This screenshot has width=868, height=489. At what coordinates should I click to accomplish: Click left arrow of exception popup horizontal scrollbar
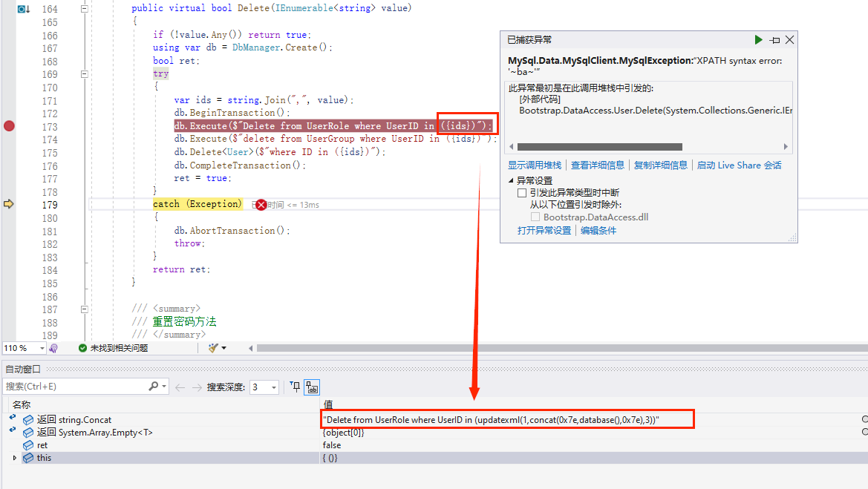pyautogui.click(x=511, y=147)
